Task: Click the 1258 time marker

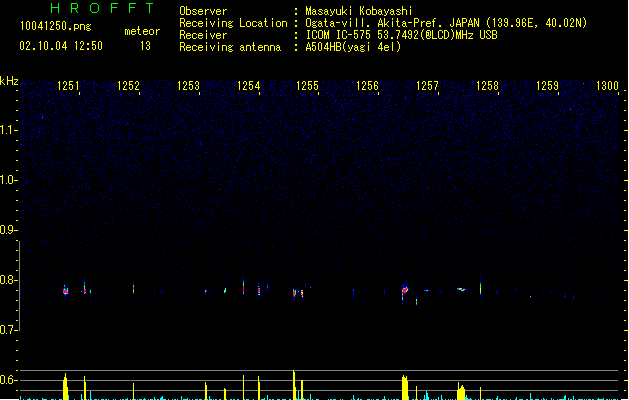Action: pyautogui.click(x=487, y=86)
